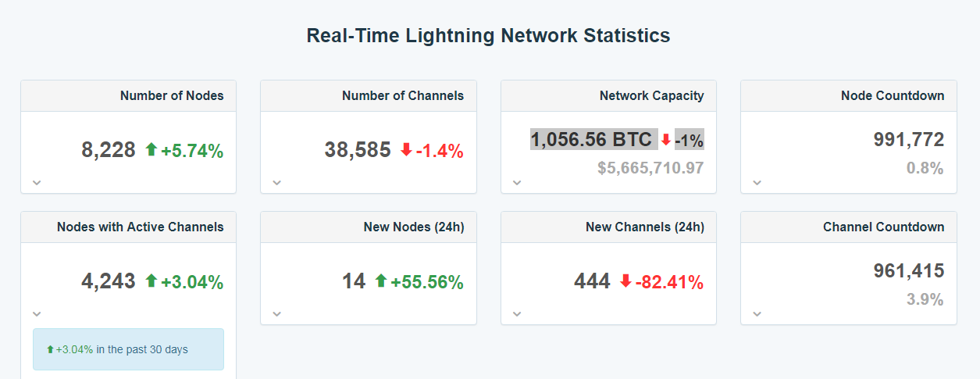The image size is (980, 379).
Task: Click the Network Capacity card title
Action: point(651,96)
